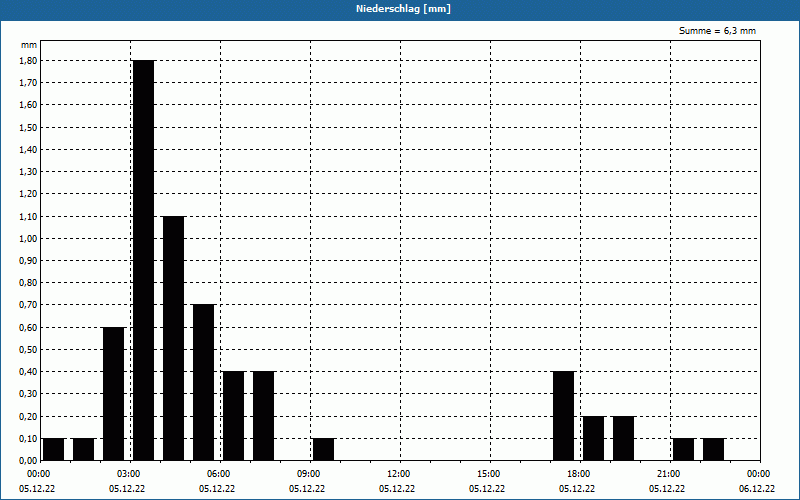Select the 0,00 y-axis label

pyautogui.click(x=28, y=461)
